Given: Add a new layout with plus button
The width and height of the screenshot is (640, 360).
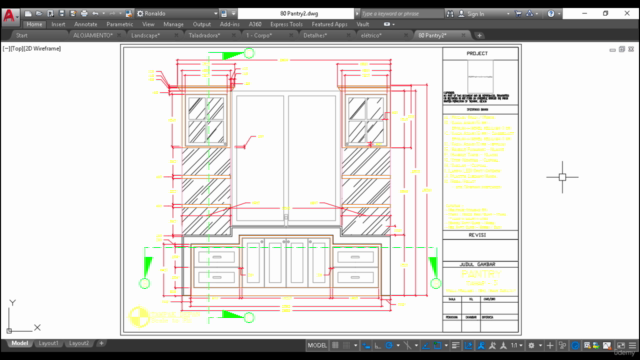Looking at the screenshot, I should point(101,343).
